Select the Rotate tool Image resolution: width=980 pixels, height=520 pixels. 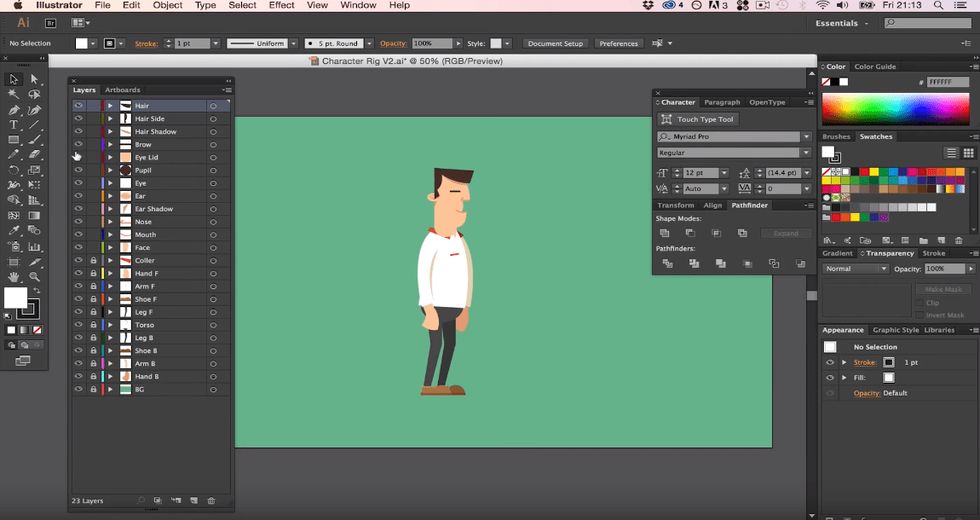point(13,170)
